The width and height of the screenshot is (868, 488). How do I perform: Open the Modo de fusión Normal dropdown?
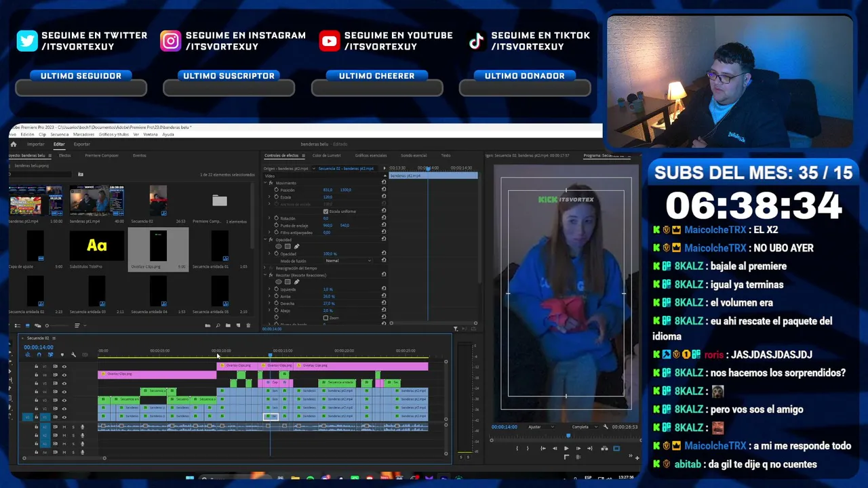tap(349, 261)
